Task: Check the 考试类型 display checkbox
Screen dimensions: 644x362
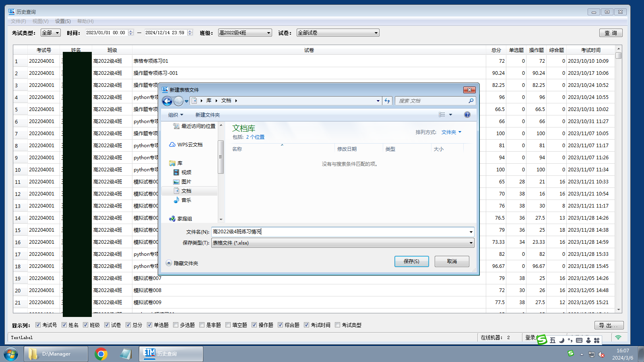Action: (338, 325)
